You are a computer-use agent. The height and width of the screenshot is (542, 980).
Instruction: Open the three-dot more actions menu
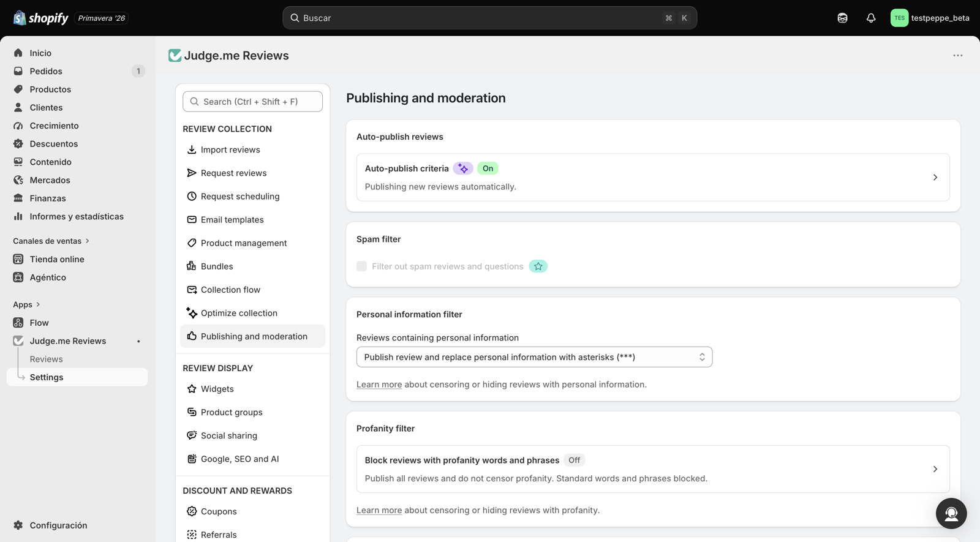[957, 56]
